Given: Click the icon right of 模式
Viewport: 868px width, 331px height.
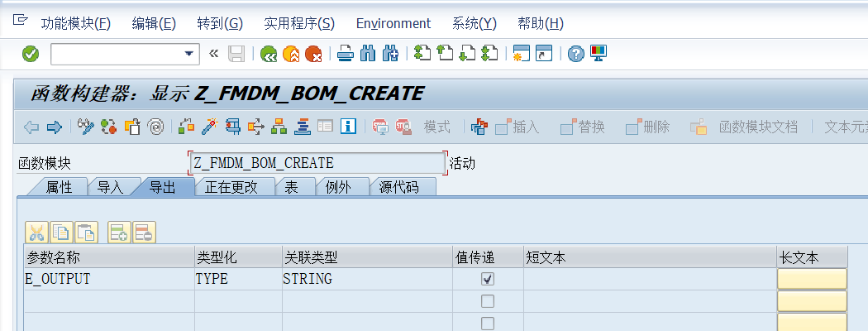Looking at the screenshot, I should [479, 127].
